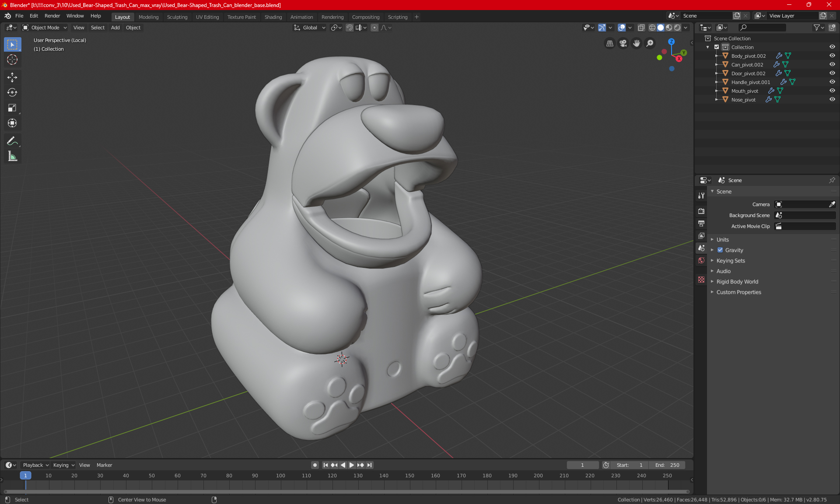This screenshot has width=840, height=504.
Task: Switch to material preview shading
Action: tap(669, 28)
